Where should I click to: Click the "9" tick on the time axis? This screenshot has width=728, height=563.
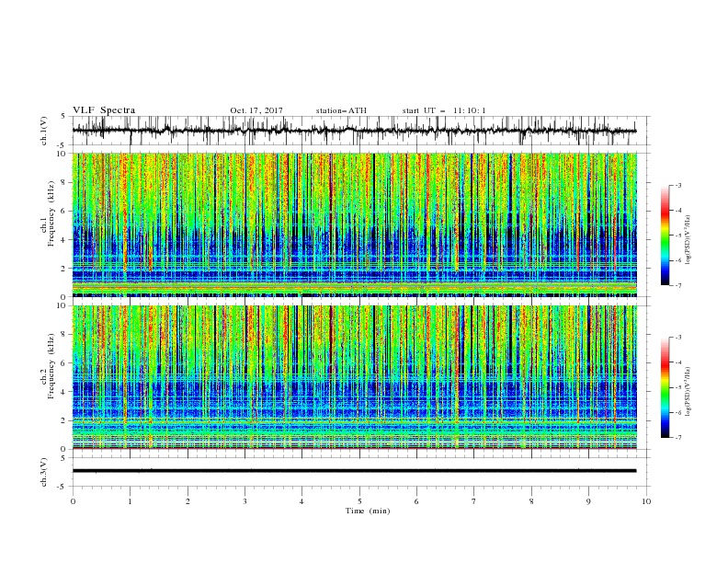pos(588,501)
